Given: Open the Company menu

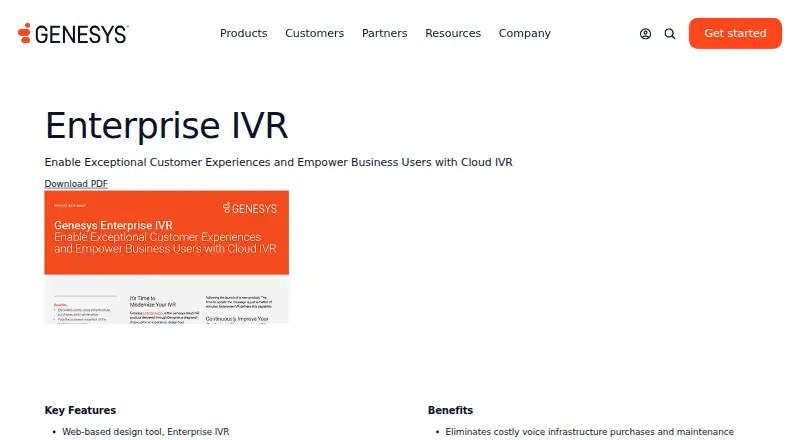Looking at the screenshot, I should point(524,33).
